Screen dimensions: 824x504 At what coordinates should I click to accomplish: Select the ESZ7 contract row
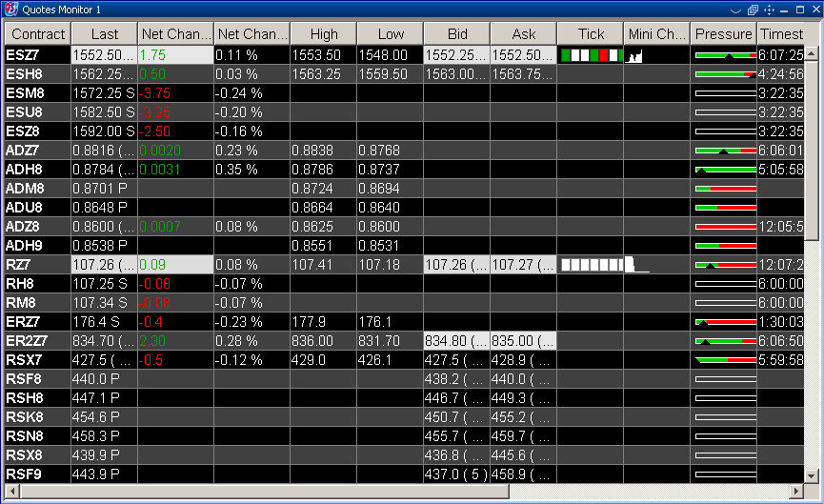coord(405,55)
